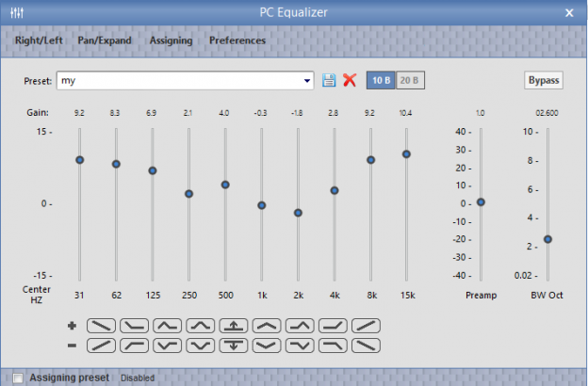Click in the Preset name text field
The height and width of the screenshot is (386, 588).
tap(179, 81)
